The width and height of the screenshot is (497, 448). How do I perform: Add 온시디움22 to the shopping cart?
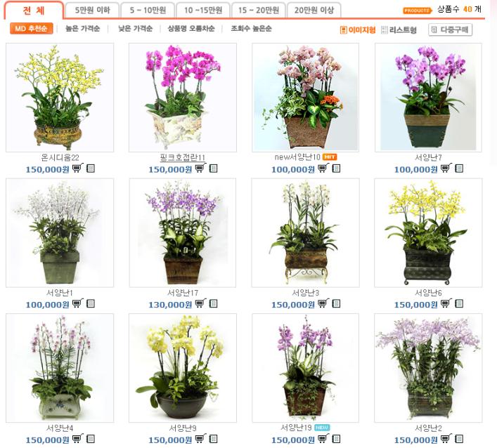pyautogui.click(x=78, y=168)
